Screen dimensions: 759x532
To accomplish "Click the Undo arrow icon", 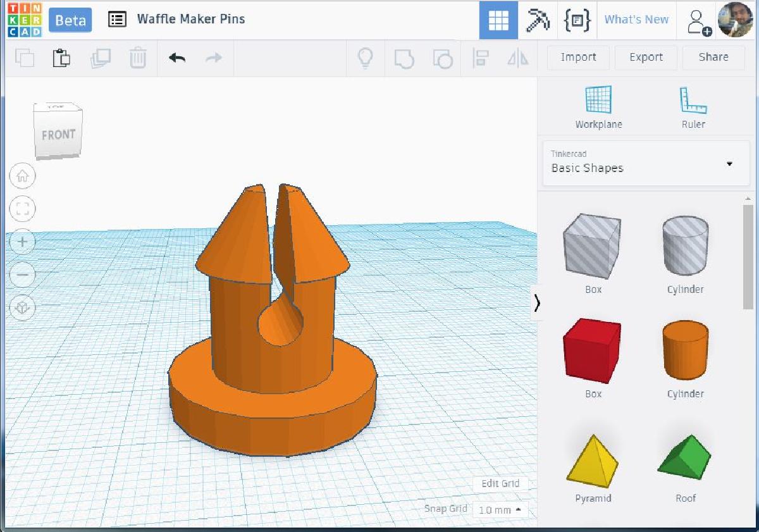I will pos(177,58).
